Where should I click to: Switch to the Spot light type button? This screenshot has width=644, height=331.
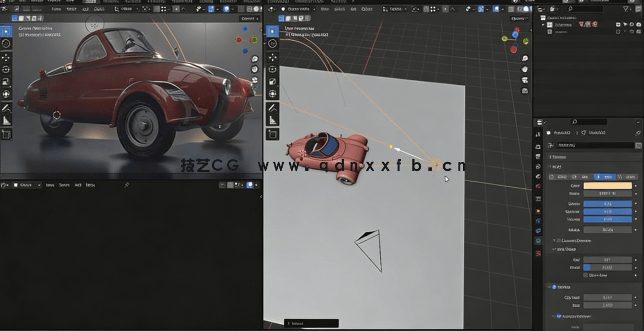coord(605,177)
